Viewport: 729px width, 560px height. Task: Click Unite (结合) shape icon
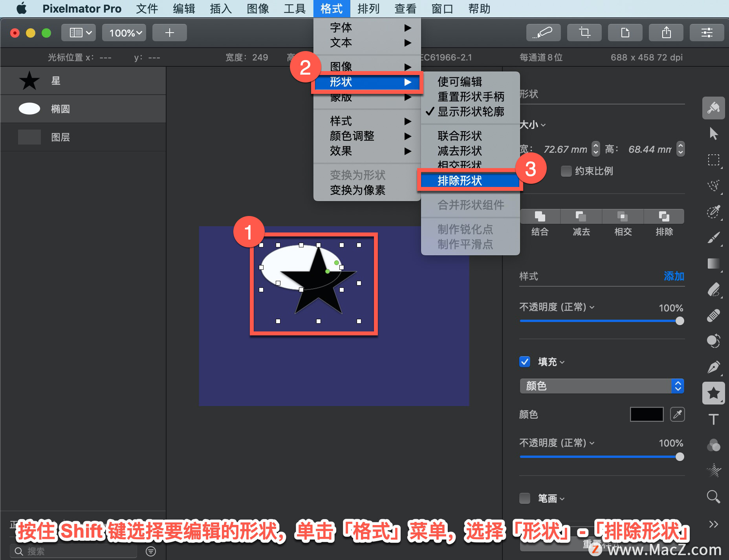point(540,216)
